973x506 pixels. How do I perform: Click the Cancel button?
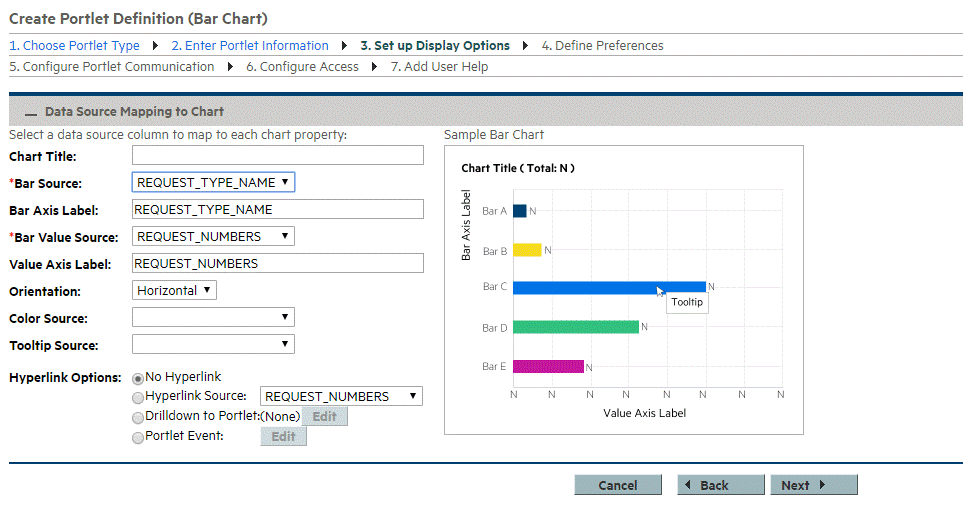(617, 485)
